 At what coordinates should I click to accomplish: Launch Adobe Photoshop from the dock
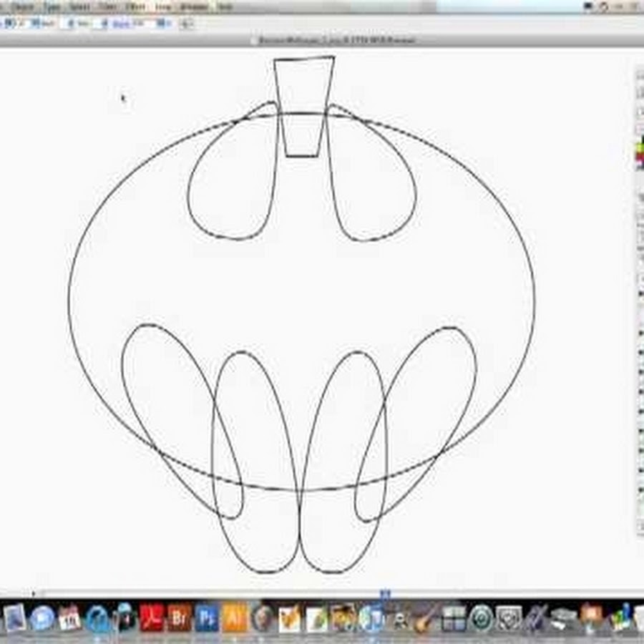click(x=207, y=618)
